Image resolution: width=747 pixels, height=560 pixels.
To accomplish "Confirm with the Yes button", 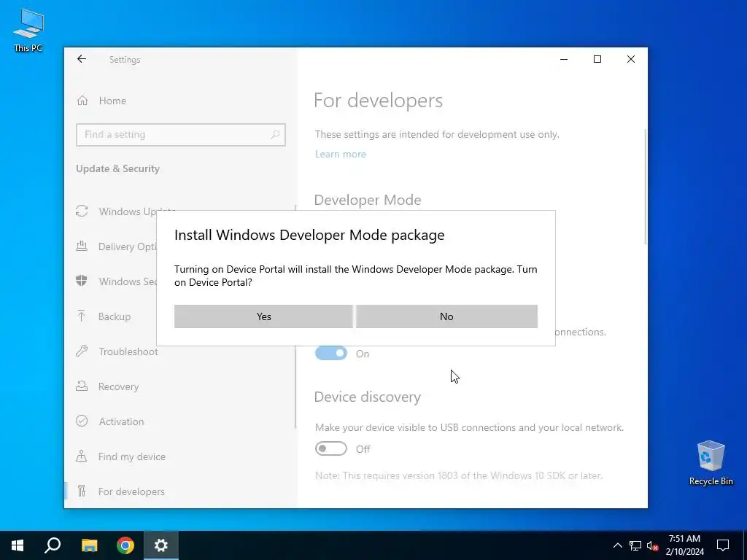I will tap(263, 316).
